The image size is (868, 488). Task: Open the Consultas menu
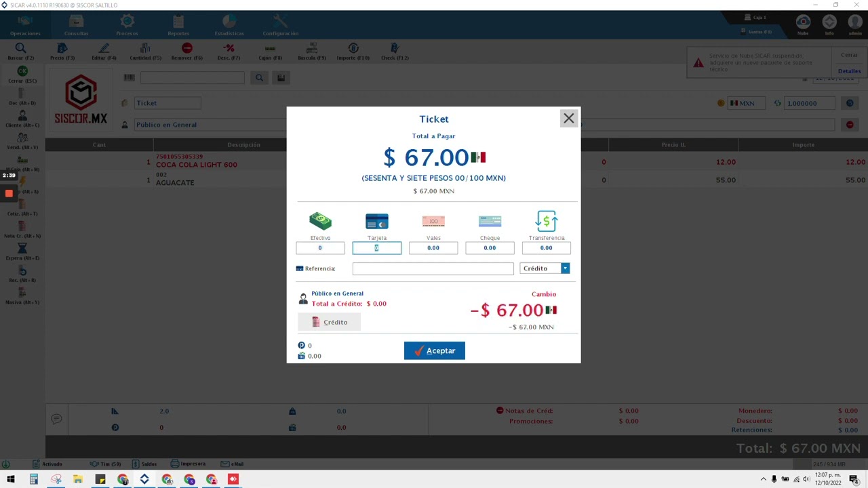pos(77,26)
